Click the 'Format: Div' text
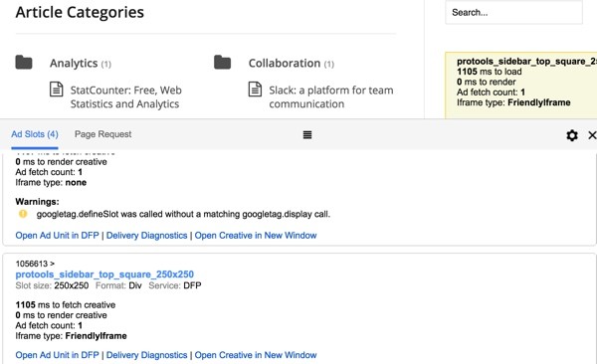597x364 pixels. pyautogui.click(x=118, y=285)
